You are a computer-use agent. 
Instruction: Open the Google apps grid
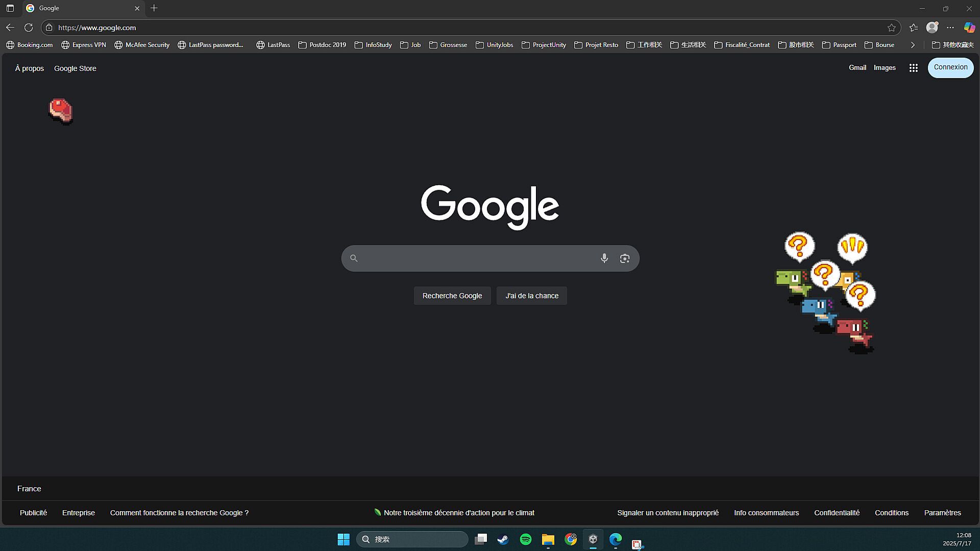(913, 68)
